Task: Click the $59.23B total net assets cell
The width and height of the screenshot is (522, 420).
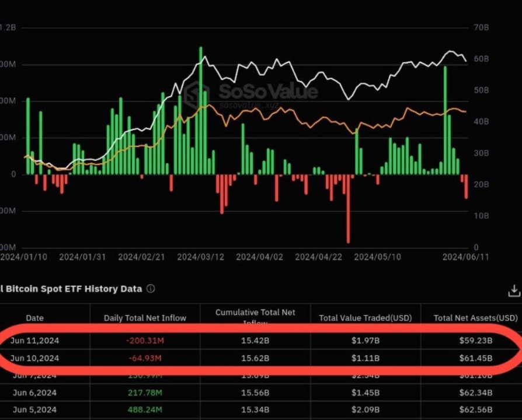Action: pos(475,341)
